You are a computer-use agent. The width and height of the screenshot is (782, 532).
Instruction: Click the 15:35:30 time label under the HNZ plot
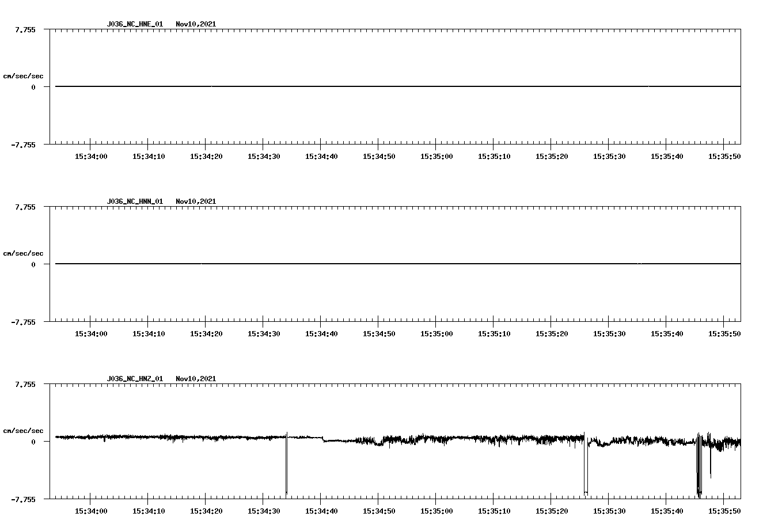tap(609, 511)
